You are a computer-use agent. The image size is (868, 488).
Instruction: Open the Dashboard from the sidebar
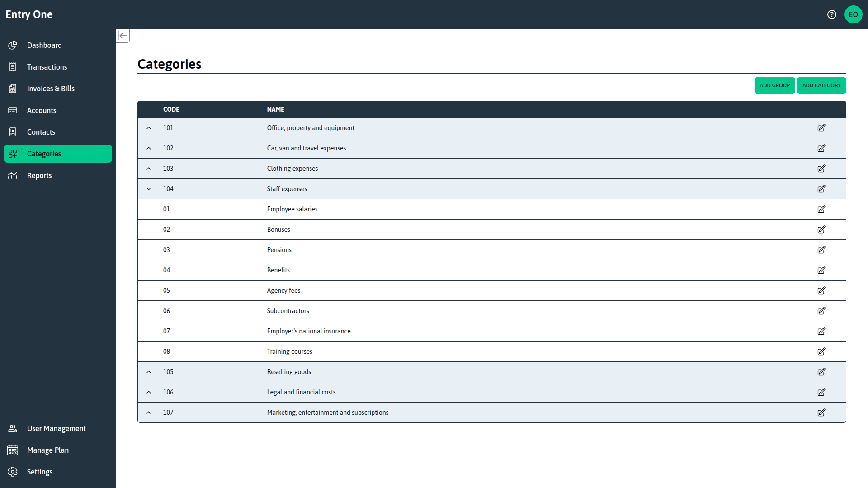44,45
